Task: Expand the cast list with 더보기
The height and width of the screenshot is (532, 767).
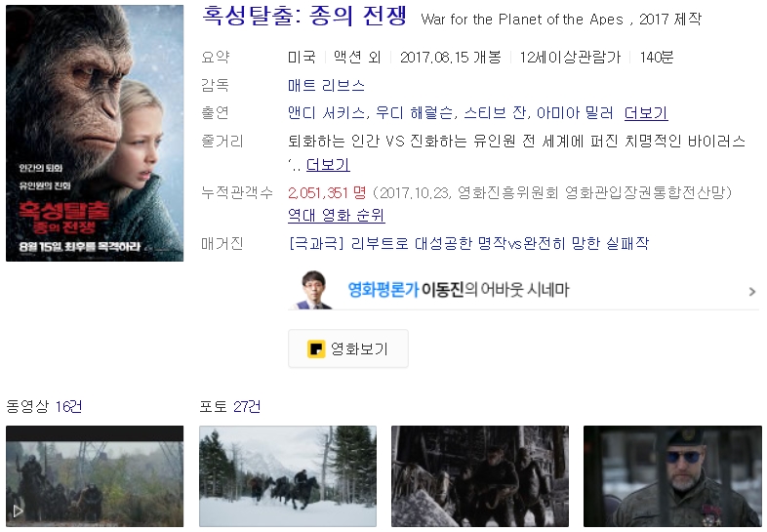Action: 646,113
